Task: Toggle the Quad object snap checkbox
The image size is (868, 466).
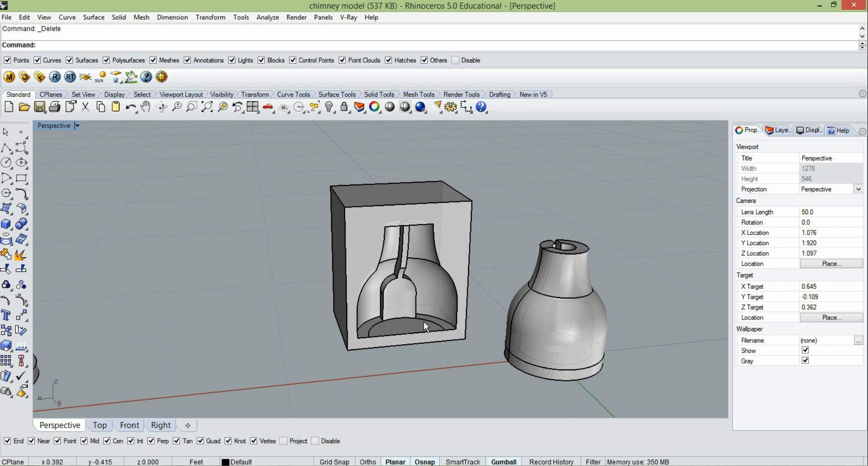Action: [200, 441]
